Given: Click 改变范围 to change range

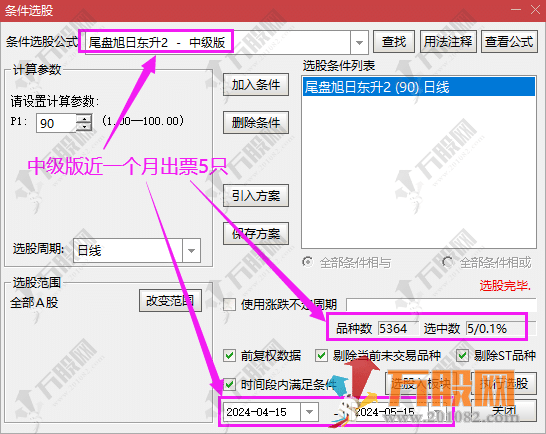Looking at the screenshot, I should (x=170, y=301).
